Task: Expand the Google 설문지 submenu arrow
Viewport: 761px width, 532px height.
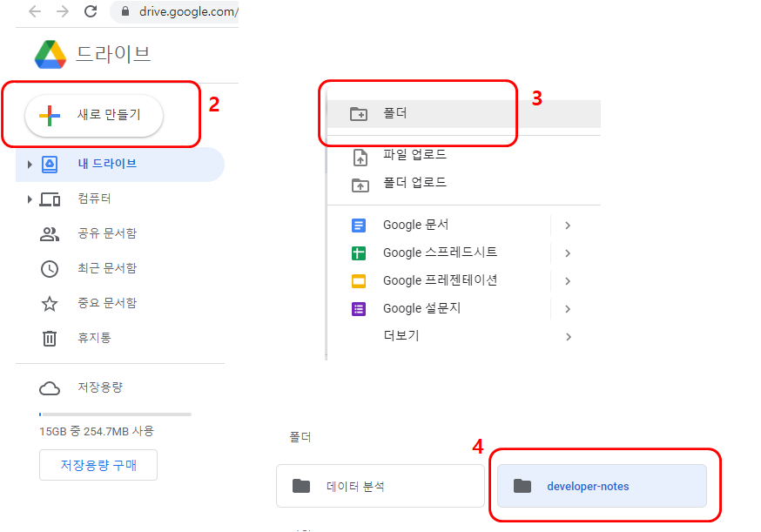Action: coord(568,309)
